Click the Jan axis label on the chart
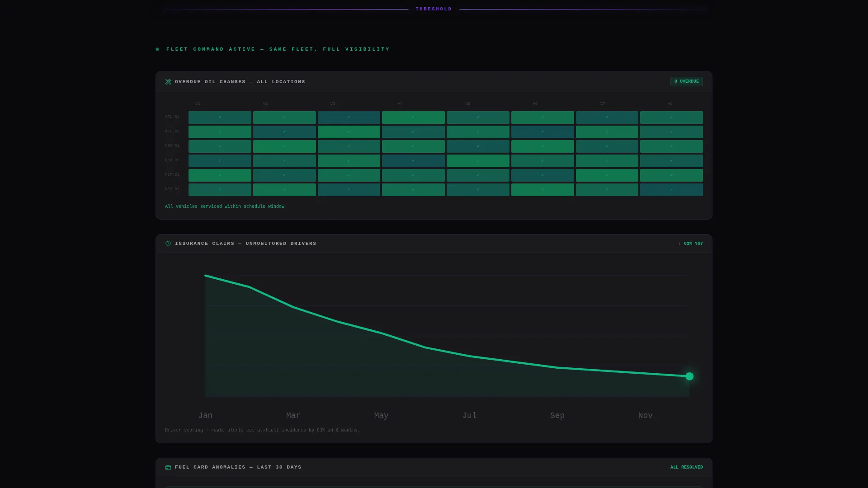Screen dimensions: 868x488 [205, 415]
